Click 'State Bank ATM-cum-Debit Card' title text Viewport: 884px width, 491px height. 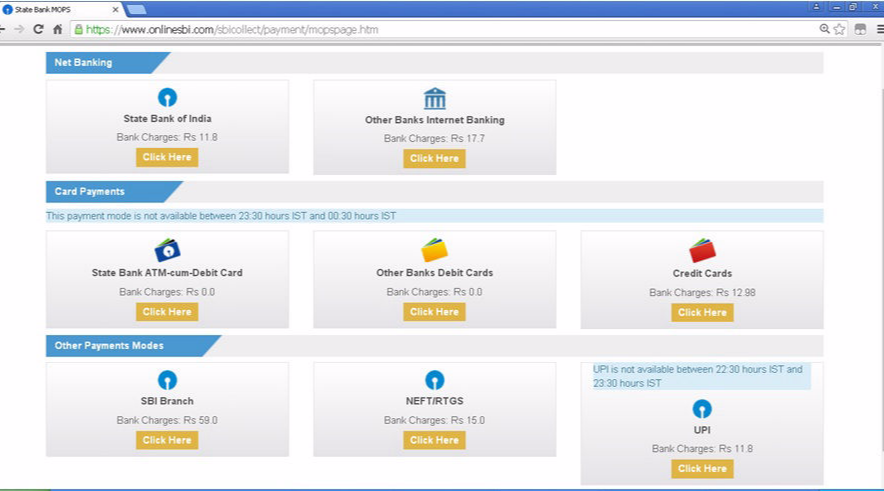167,272
